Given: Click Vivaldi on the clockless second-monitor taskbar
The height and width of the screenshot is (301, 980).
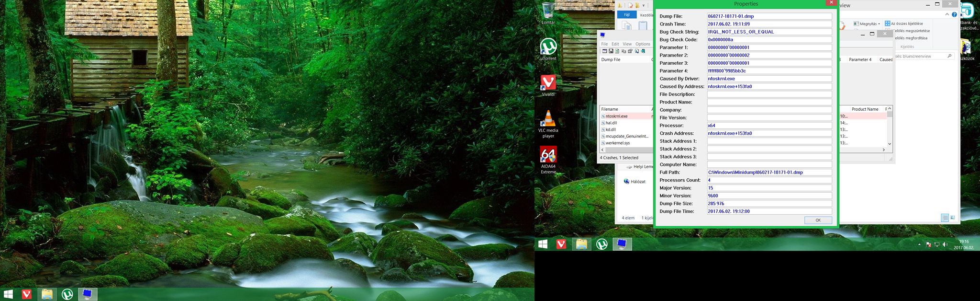Looking at the screenshot, I should point(27,294).
